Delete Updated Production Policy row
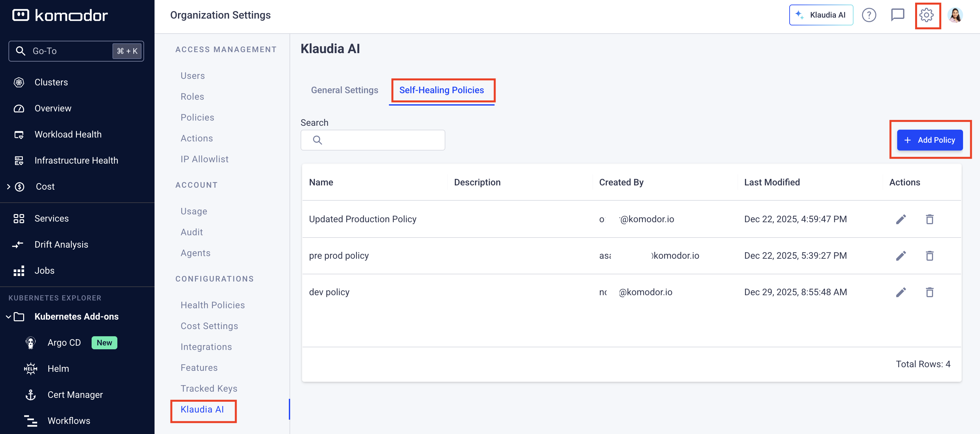Viewport: 980px width, 434px height. pyautogui.click(x=929, y=219)
